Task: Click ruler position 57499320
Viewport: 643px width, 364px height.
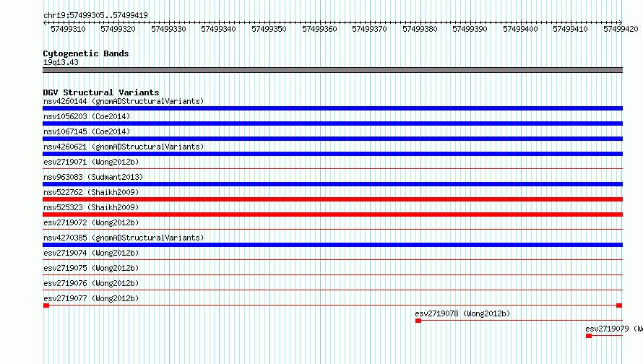Action: [x=118, y=29]
